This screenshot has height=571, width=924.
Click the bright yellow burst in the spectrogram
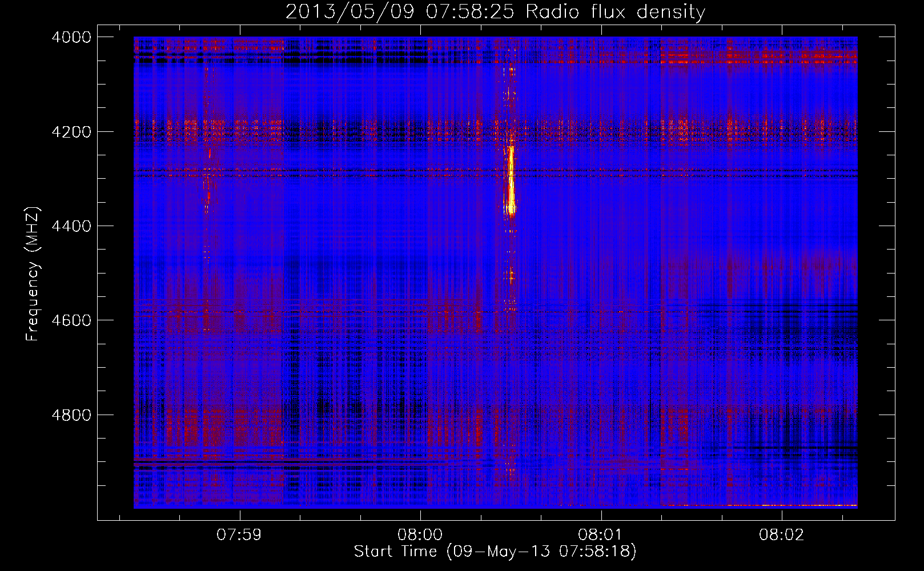(511, 180)
